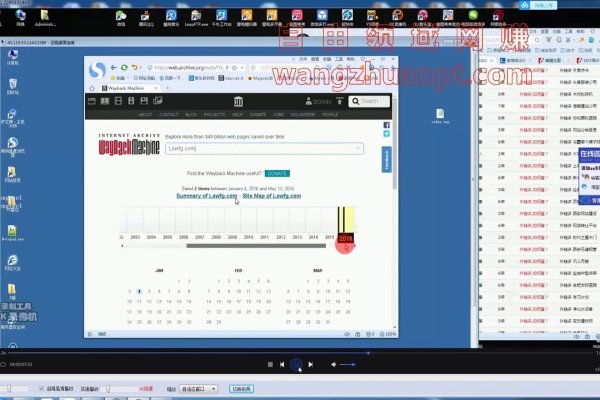
Task: Click the player volume speaker icon
Action: pos(333,365)
